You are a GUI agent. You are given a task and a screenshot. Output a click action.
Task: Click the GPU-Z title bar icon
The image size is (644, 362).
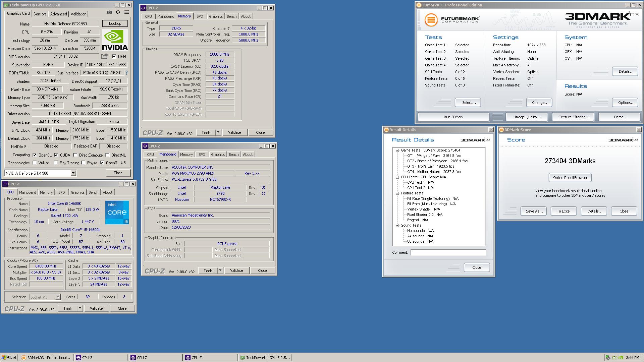[x=6, y=5]
